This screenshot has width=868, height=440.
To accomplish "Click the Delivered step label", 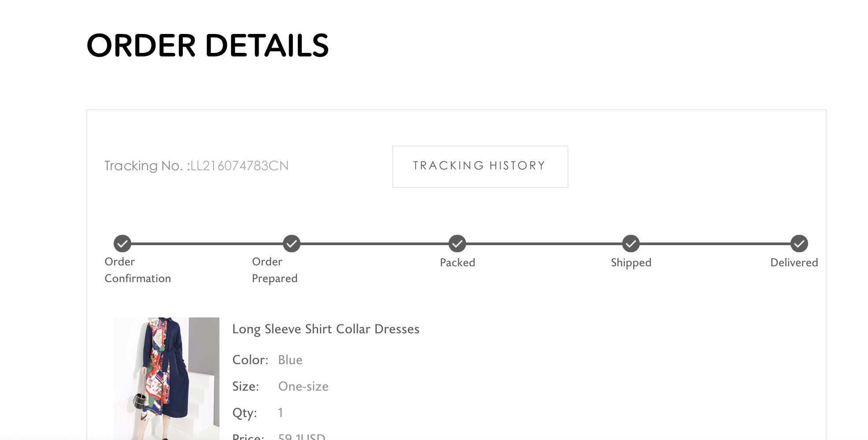I will point(794,262).
